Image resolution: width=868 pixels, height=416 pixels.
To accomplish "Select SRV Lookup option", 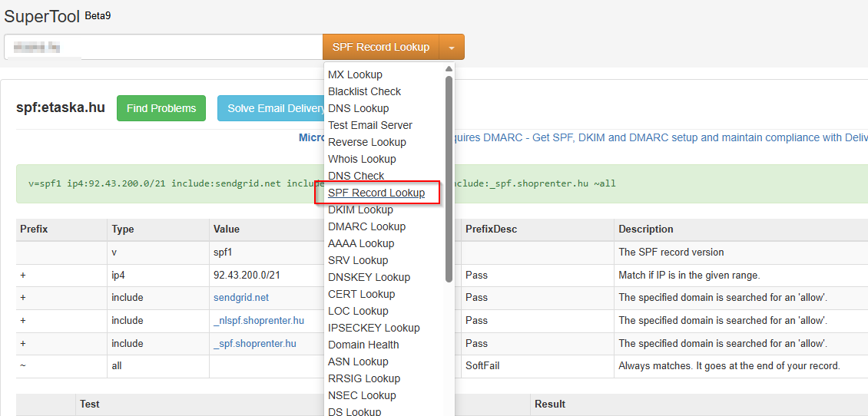I will tap(358, 260).
